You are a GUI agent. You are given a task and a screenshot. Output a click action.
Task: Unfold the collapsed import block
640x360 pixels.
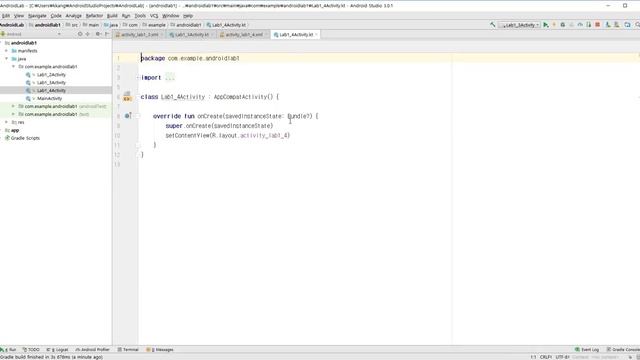[138, 78]
